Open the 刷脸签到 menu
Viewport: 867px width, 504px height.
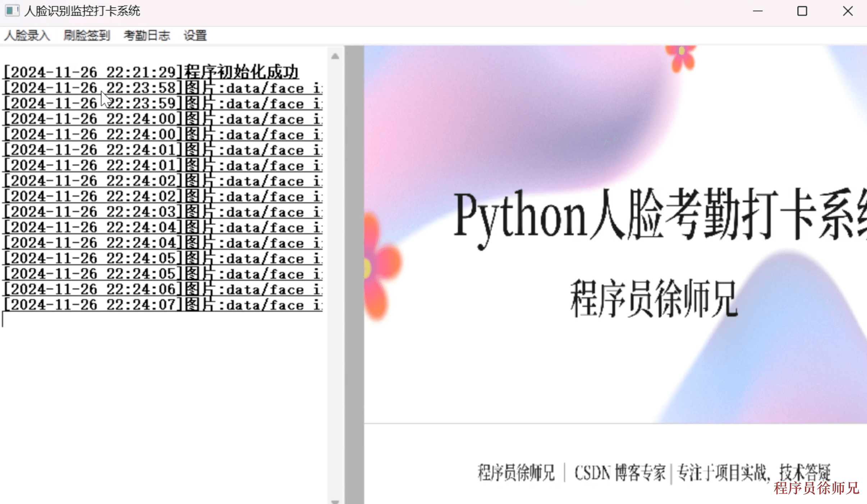pyautogui.click(x=87, y=35)
